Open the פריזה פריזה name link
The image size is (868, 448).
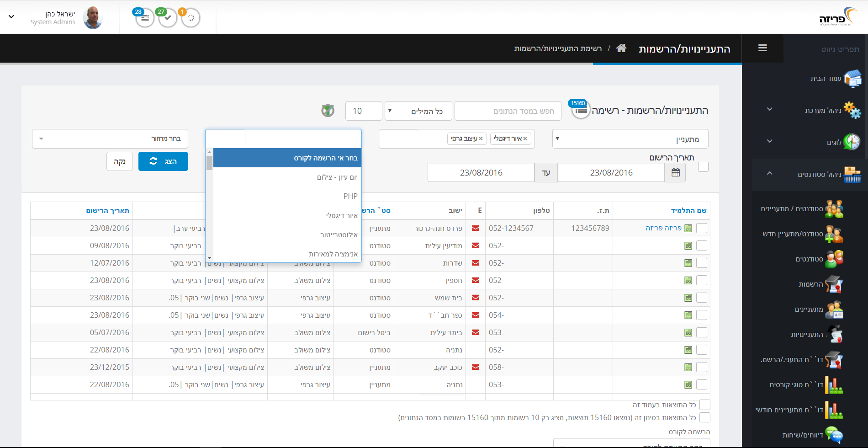click(663, 228)
